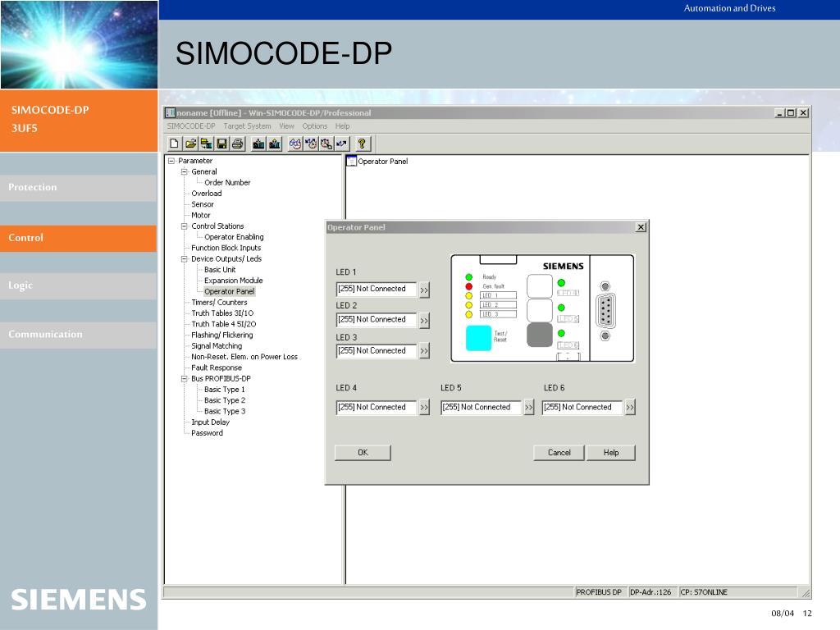
Task: Open the Help menu
Action: click(342, 126)
